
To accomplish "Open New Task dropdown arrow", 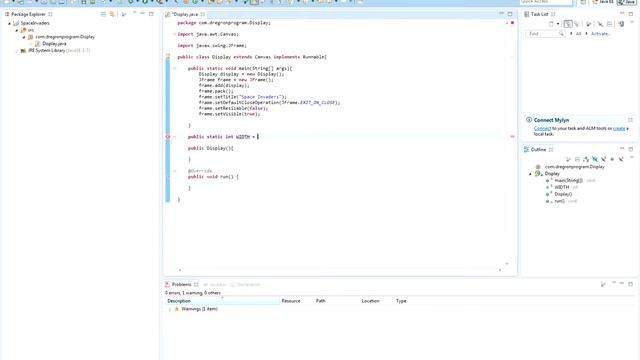I will [x=558, y=24].
